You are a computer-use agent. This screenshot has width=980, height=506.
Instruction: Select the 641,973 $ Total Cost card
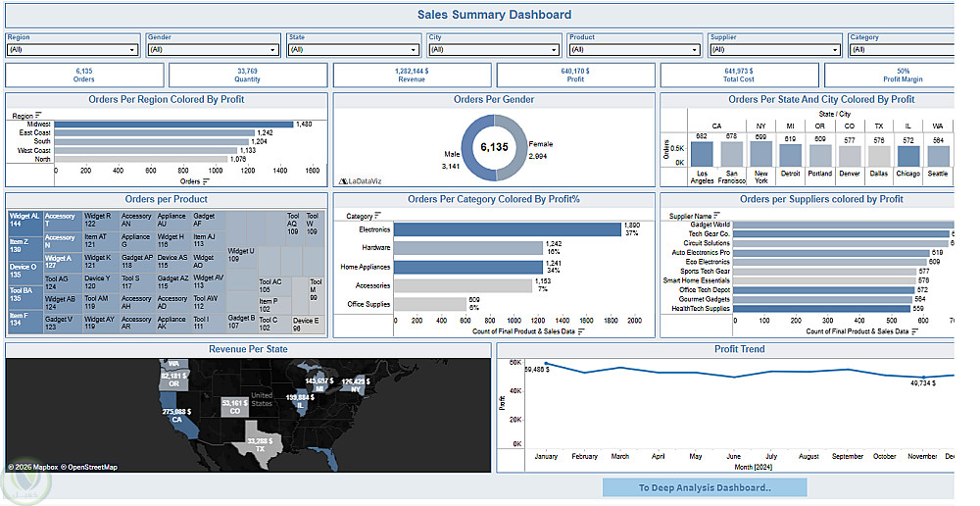739,76
